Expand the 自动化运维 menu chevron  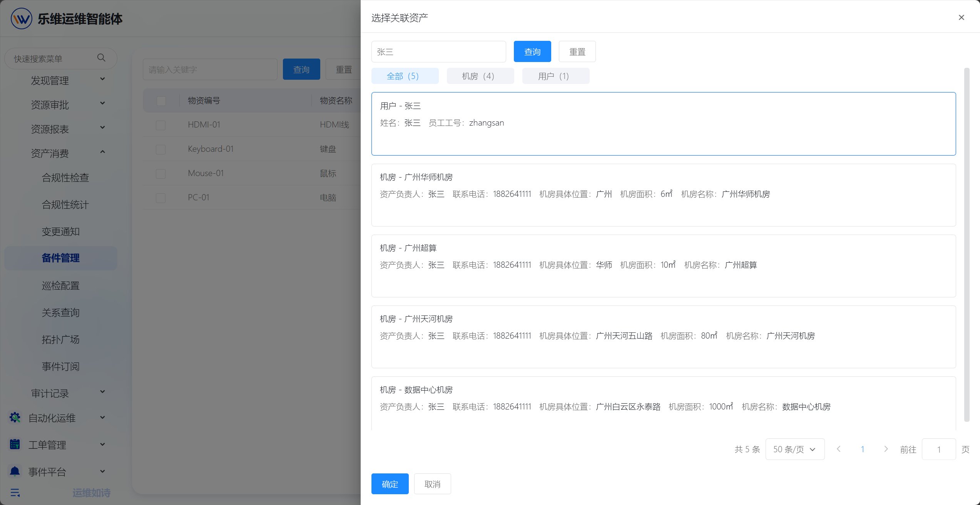(102, 418)
